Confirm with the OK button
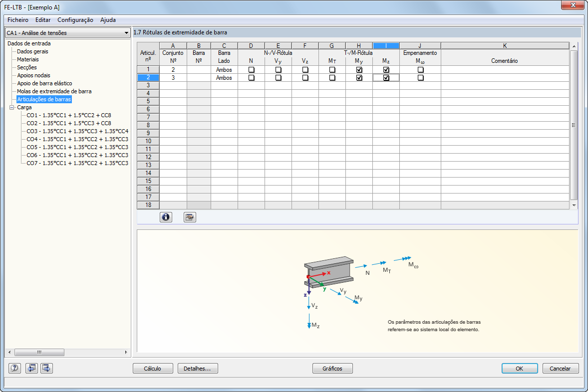The height and width of the screenshot is (392, 588). (520, 369)
